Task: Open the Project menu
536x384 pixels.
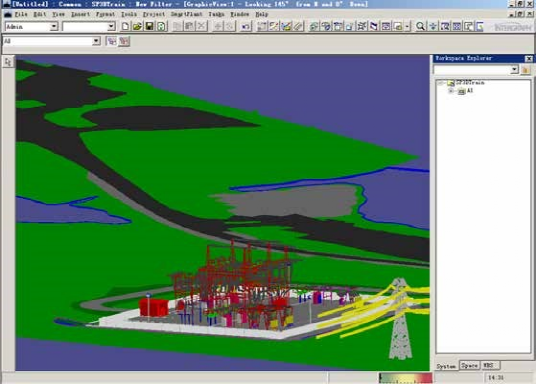Action: coord(154,14)
